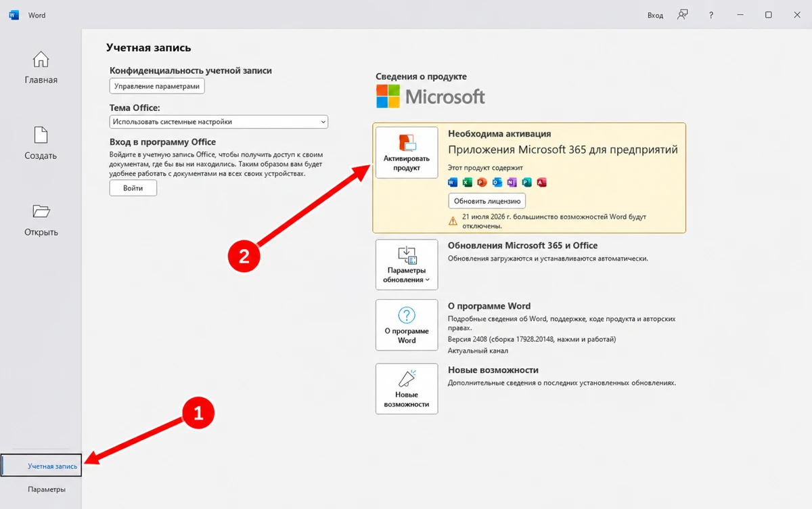
Task: Click the Управление параметрами button
Action: tap(157, 86)
